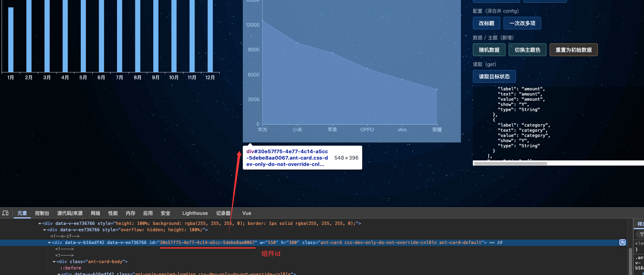Click the 小米 data point on area chart
This screenshot has height=275, width=644.
coord(297,43)
